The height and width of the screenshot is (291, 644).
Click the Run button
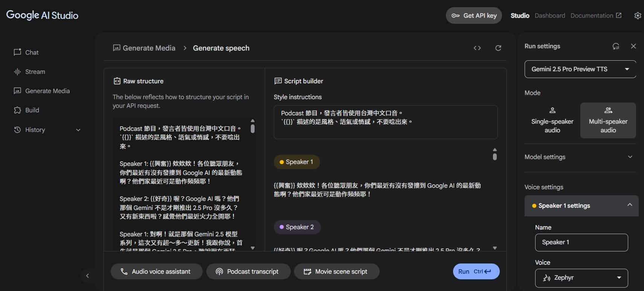point(476,271)
